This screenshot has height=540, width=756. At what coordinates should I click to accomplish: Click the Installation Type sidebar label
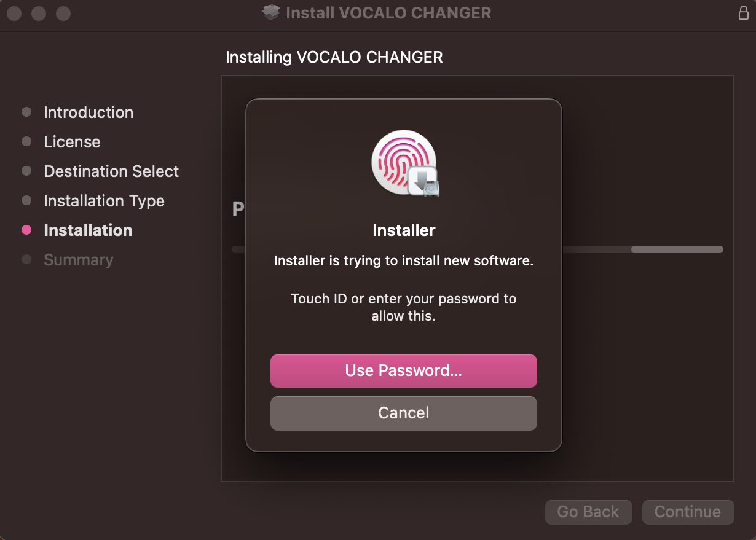tap(104, 200)
